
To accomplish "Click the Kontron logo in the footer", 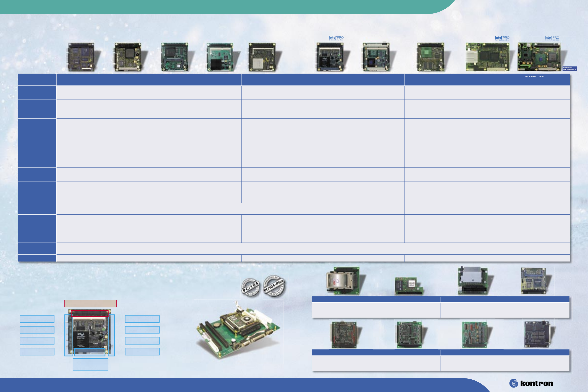I will pyautogui.click(x=531, y=383).
